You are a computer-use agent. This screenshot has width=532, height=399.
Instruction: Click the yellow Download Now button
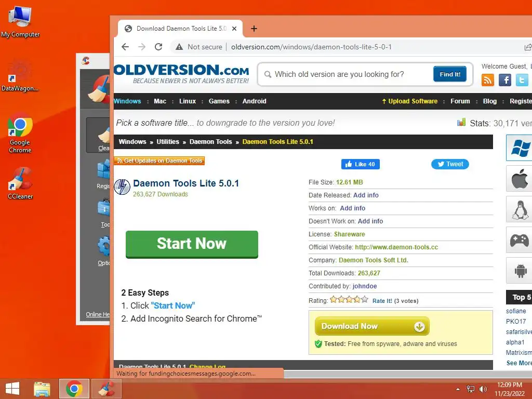coord(372,326)
